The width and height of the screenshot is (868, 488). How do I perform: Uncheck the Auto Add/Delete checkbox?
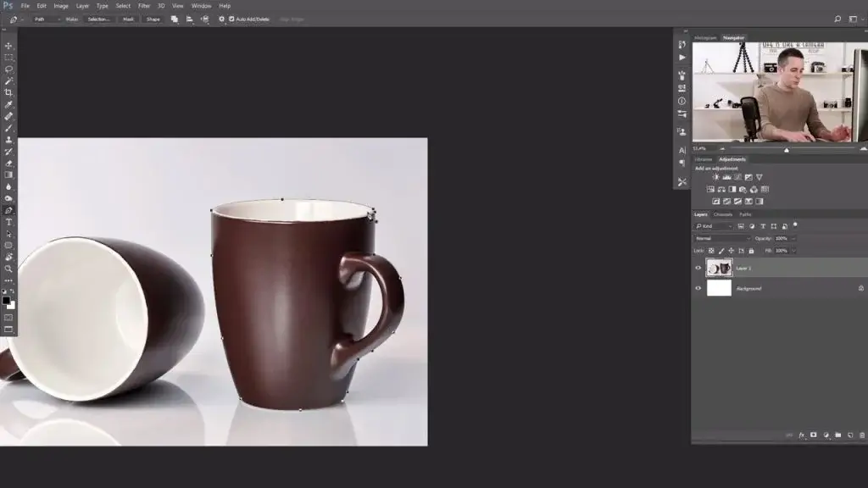(x=231, y=19)
